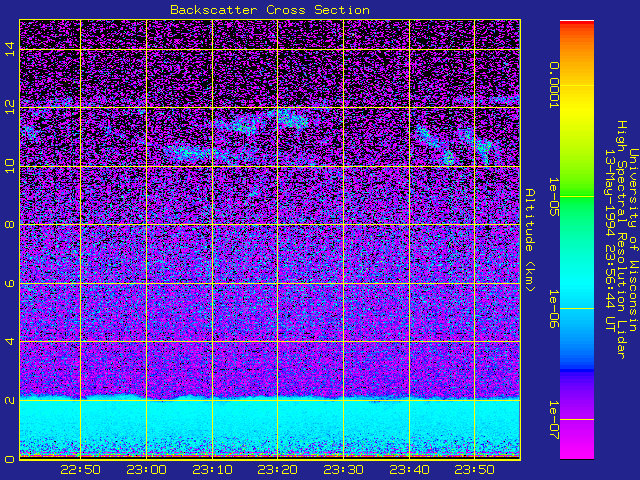Click 'University of Wisconsin' vertical text
This screenshot has width=640, height=480.
pyautogui.click(x=633, y=240)
